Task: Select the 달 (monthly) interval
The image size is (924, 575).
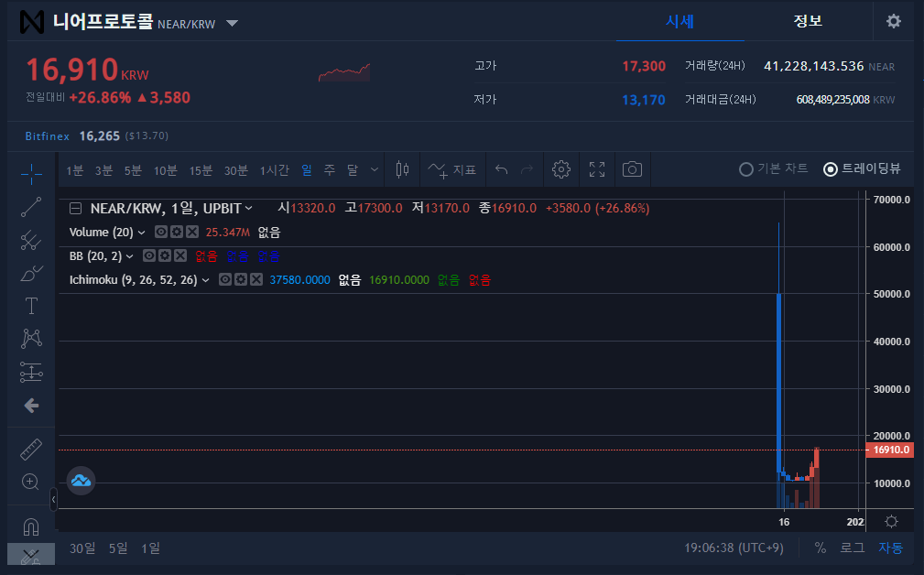Action: pyautogui.click(x=353, y=169)
